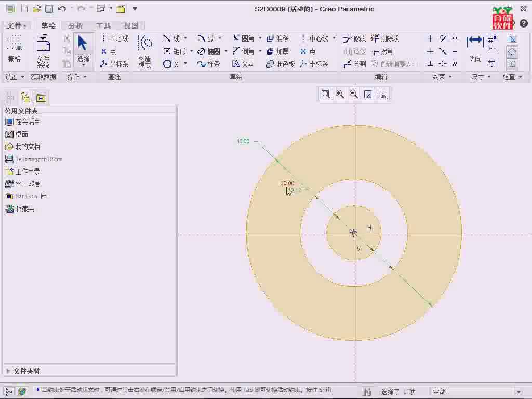Click the File System (文件系统) icon
The height and width of the screenshot is (399, 532).
43,51
